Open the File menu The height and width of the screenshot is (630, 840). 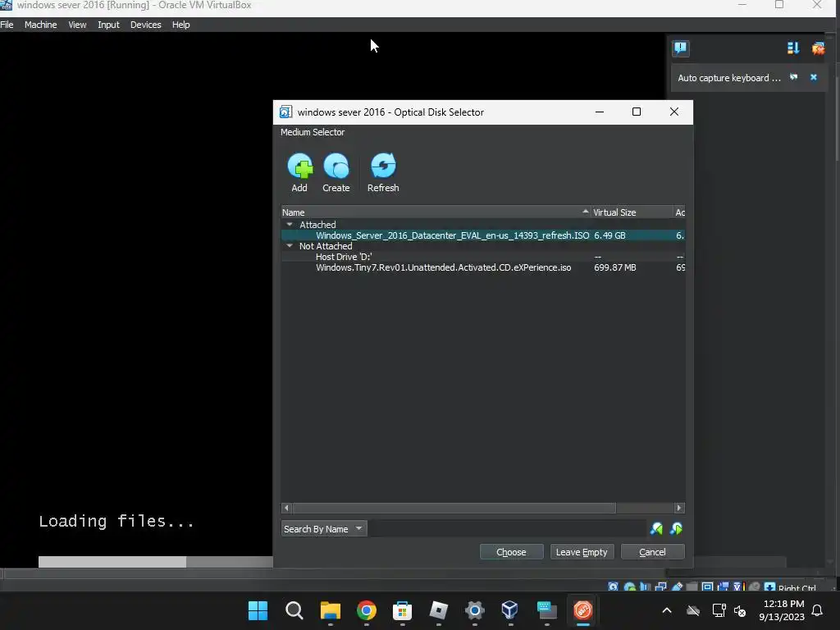click(x=7, y=25)
